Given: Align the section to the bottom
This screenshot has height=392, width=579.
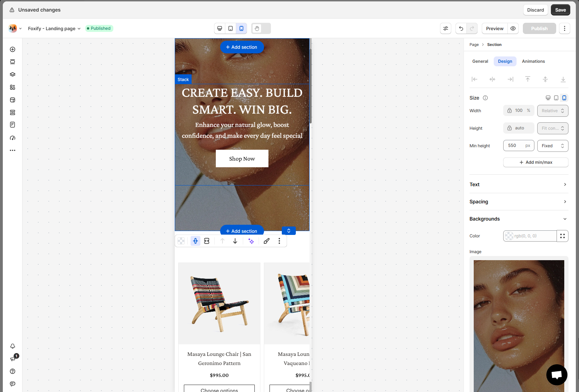Looking at the screenshot, I should click(x=563, y=79).
